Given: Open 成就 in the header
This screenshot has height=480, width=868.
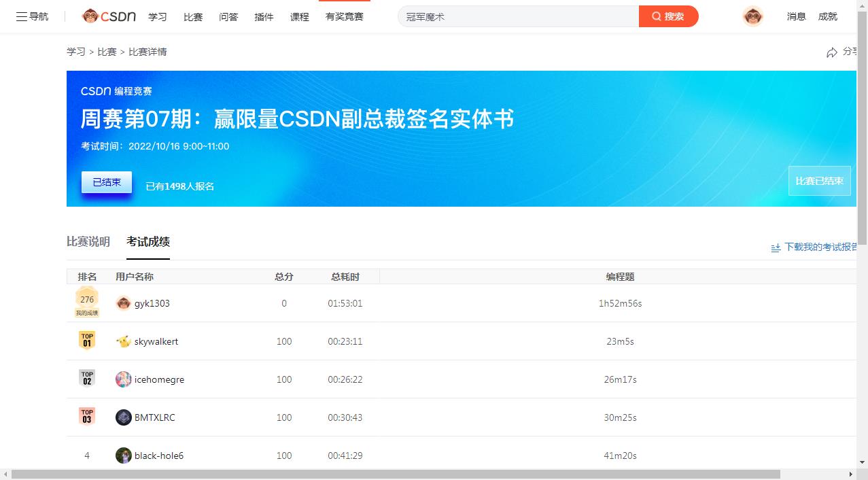Looking at the screenshot, I should click(828, 16).
